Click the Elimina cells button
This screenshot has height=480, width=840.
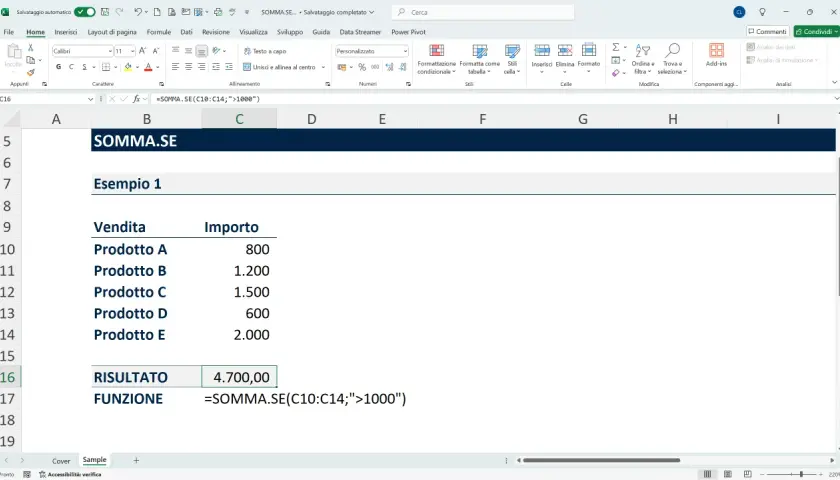pos(565,58)
